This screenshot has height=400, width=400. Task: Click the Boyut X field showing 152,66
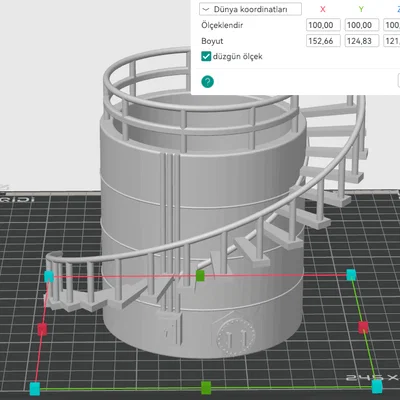[x=323, y=41]
